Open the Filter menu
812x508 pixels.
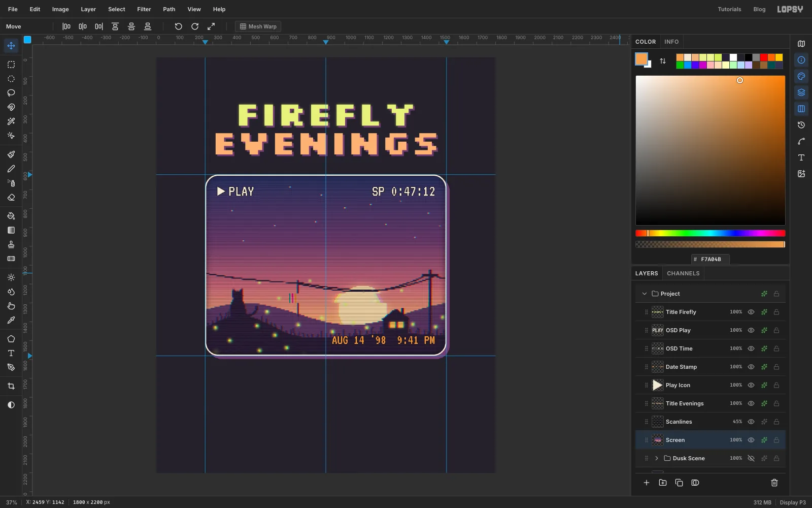(144, 9)
